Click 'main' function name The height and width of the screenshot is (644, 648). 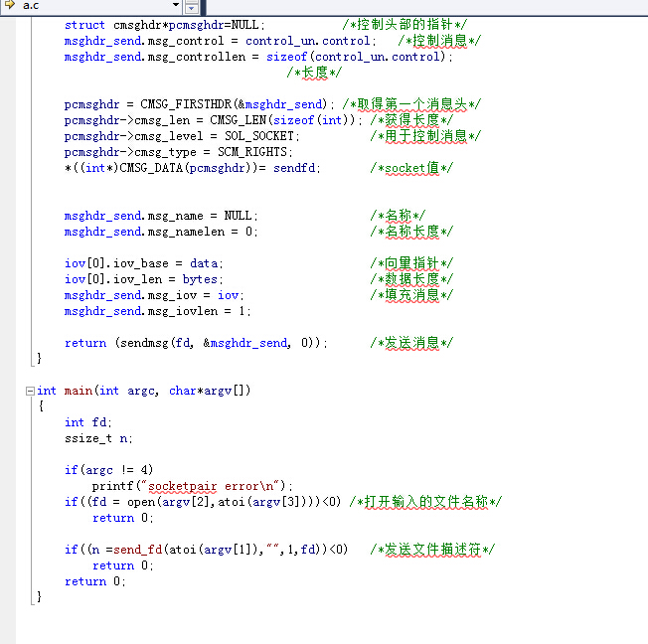tap(79, 391)
